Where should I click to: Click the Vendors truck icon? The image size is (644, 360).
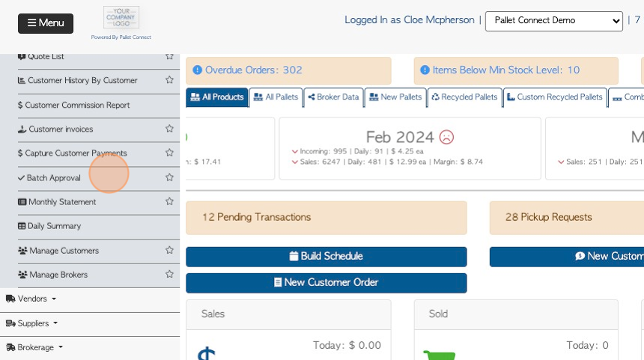click(x=10, y=299)
